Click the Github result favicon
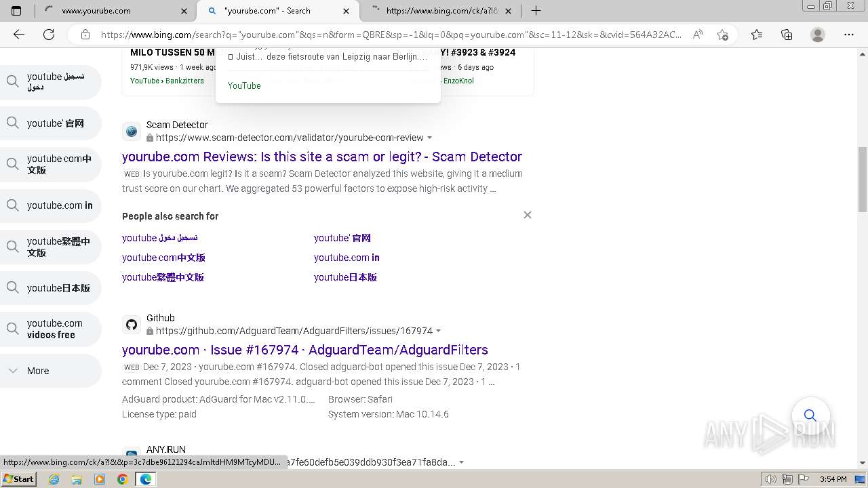The width and height of the screenshot is (868, 488). tap(132, 325)
